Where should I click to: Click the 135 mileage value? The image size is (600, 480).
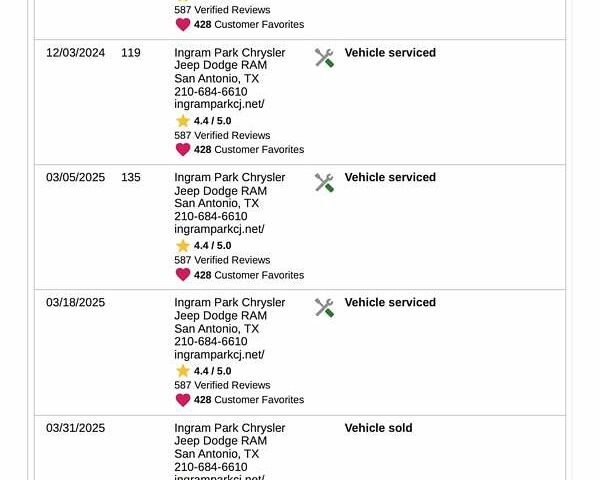pyautogui.click(x=131, y=178)
